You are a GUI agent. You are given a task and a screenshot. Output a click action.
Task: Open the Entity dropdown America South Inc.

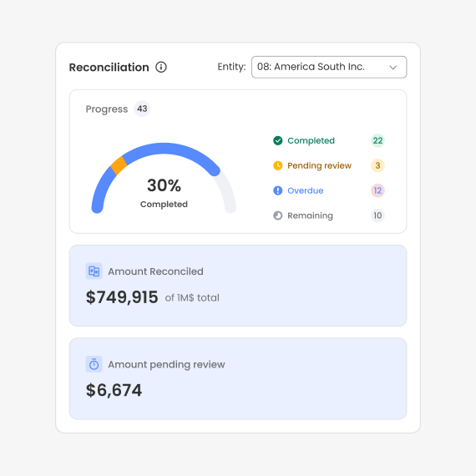(x=329, y=67)
